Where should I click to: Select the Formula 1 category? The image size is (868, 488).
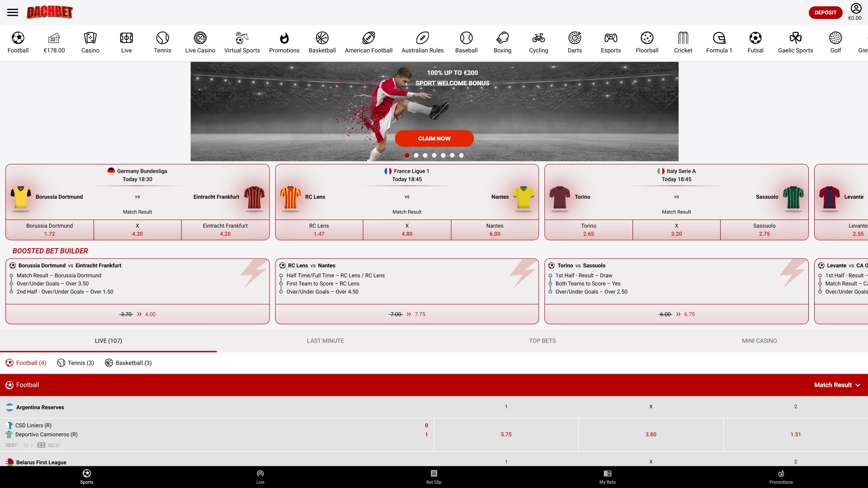(x=719, y=42)
